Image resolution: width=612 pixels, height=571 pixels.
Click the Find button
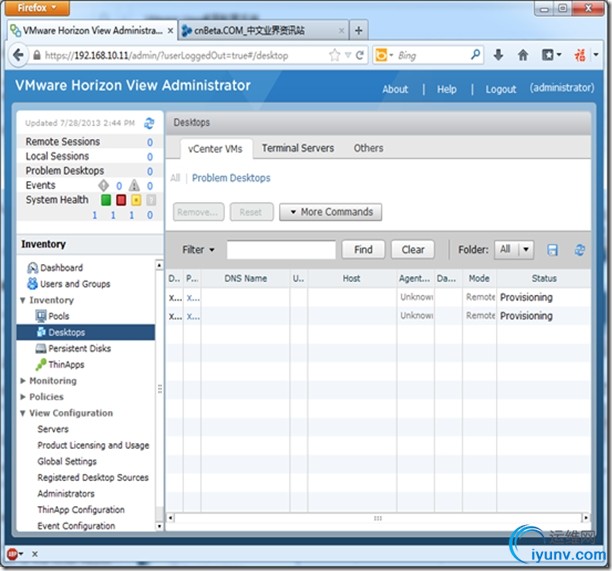pos(363,249)
